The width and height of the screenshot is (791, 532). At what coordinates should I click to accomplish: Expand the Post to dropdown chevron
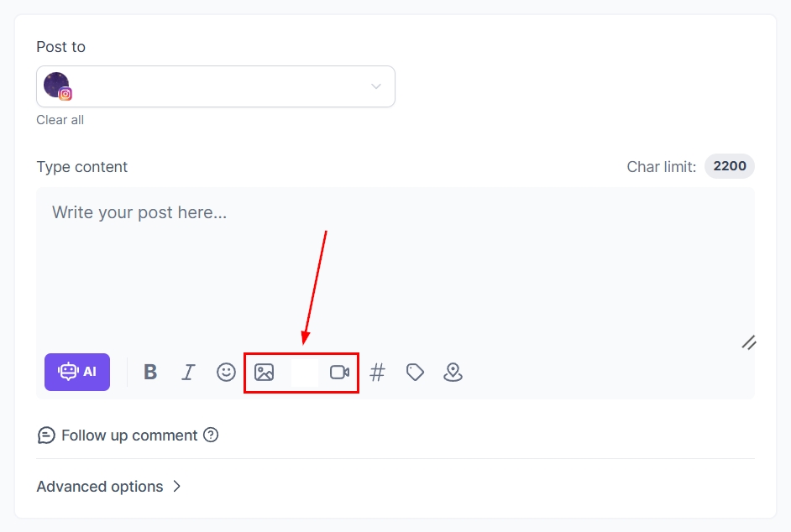(x=376, y=86)
